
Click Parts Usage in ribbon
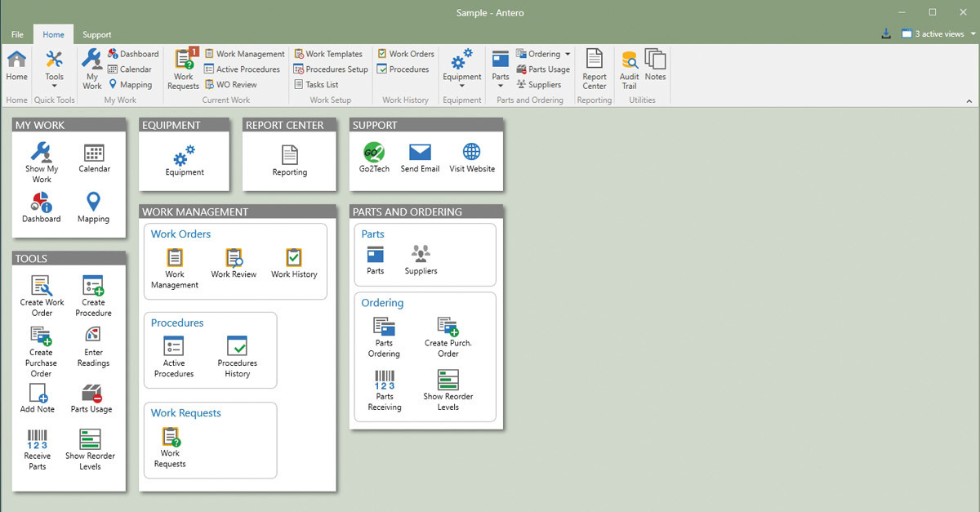[x=543, y=69]
